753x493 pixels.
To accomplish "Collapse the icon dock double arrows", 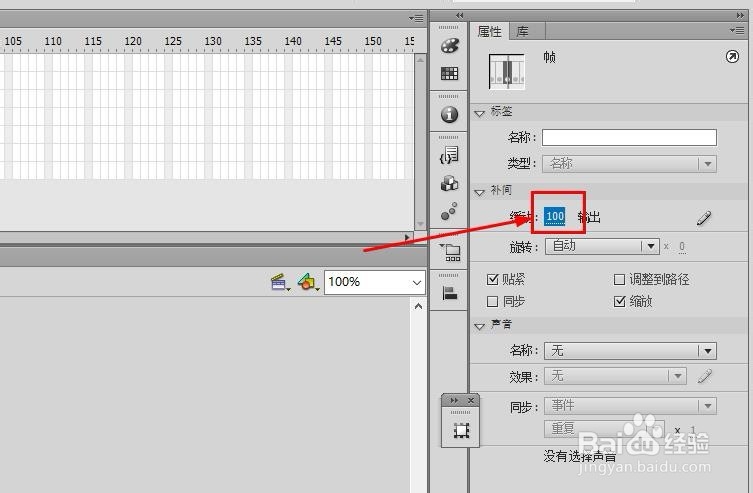I will click(460, 15).
